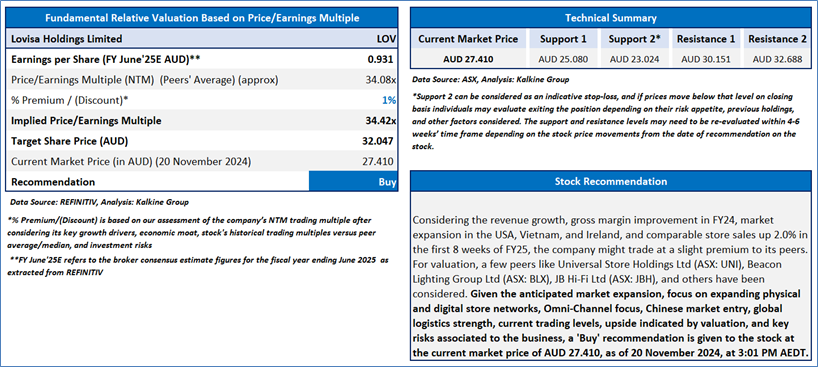Click the Support 2* column header
The image size is (818, 367).
pyautogui.click(x=634, y=39)
